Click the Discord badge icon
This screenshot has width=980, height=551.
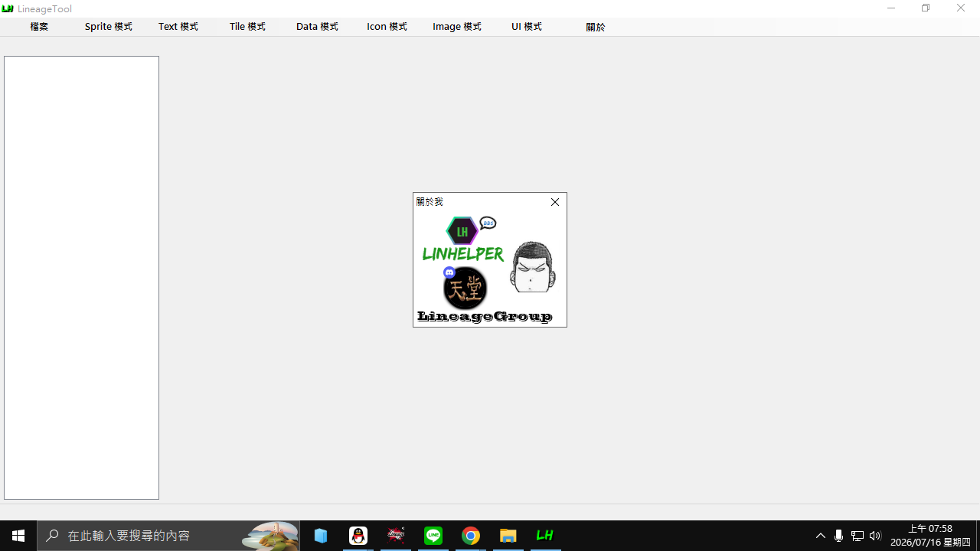449,272
